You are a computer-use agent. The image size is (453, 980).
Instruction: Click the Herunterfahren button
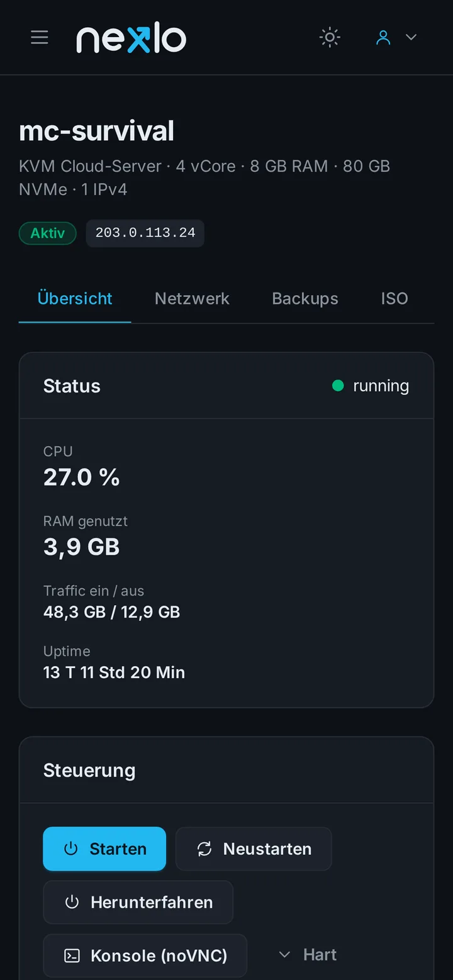click(138, 902)
